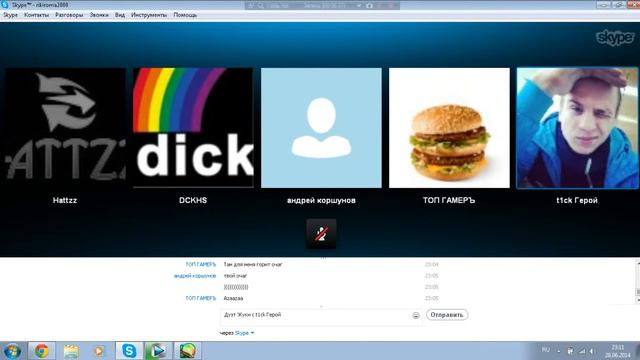The width and height of the screenshot is (640, 360).
Task: Click sender ТОП ГАМЕРЪ on the 'Там для меня' message
Action: [x=200, y=264]
